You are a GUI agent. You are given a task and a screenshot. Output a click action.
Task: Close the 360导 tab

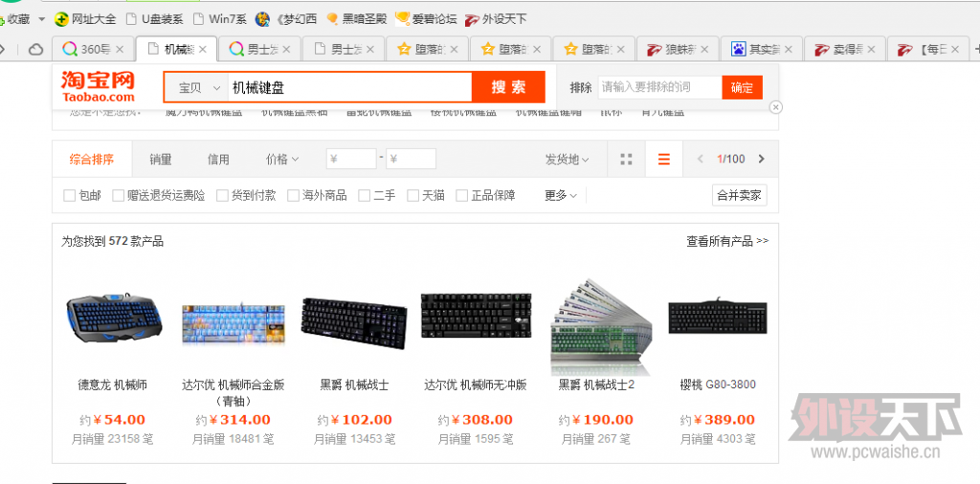(x=120, y=49)
